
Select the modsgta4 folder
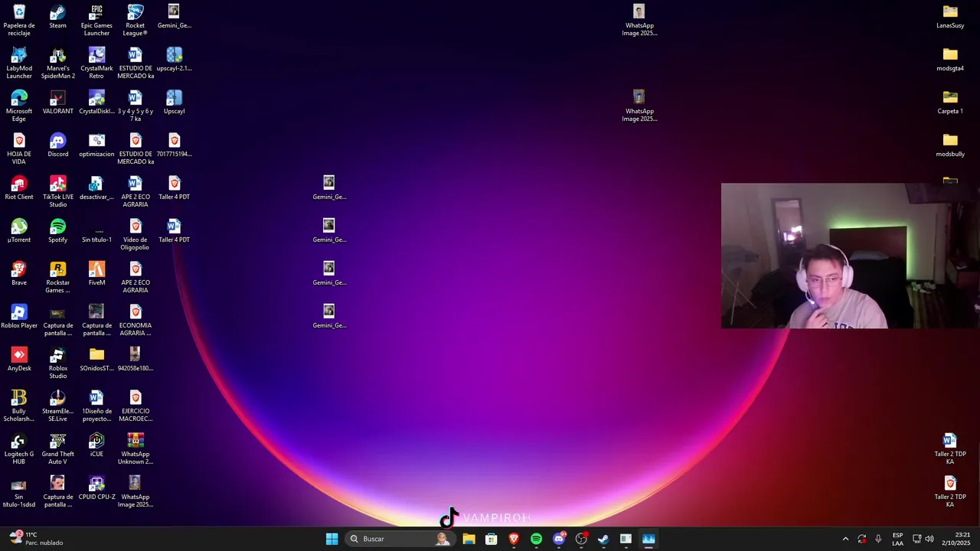(x=950, y=60)
